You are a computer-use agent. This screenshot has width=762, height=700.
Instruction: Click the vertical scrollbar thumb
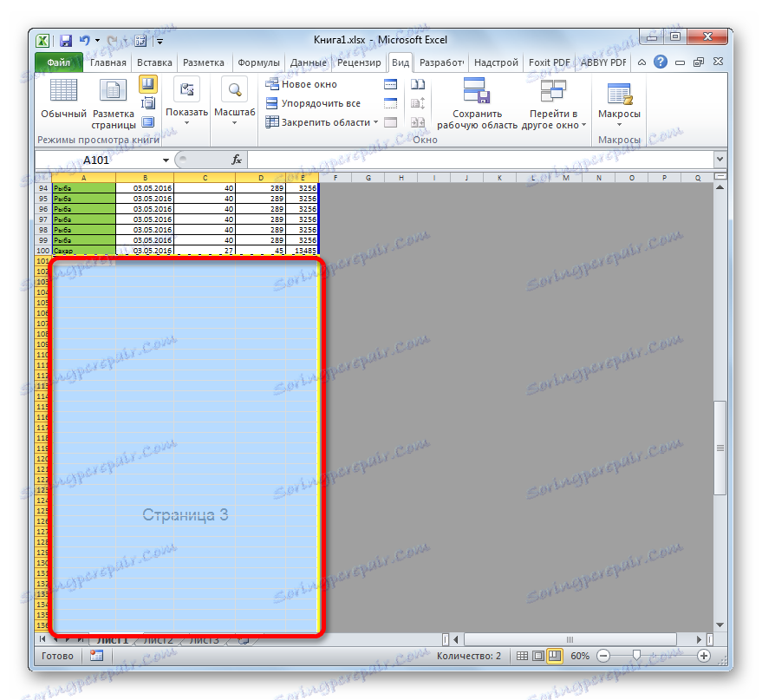(720, 448)
